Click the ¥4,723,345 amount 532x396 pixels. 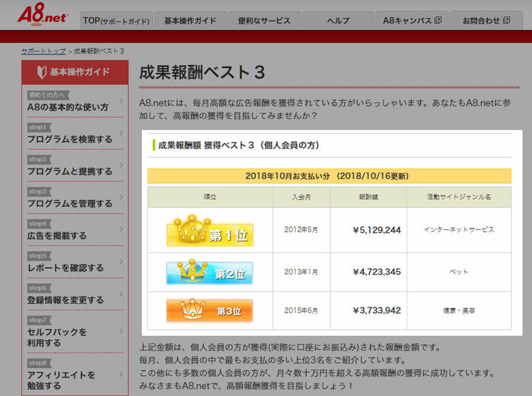tap(377, 272)
